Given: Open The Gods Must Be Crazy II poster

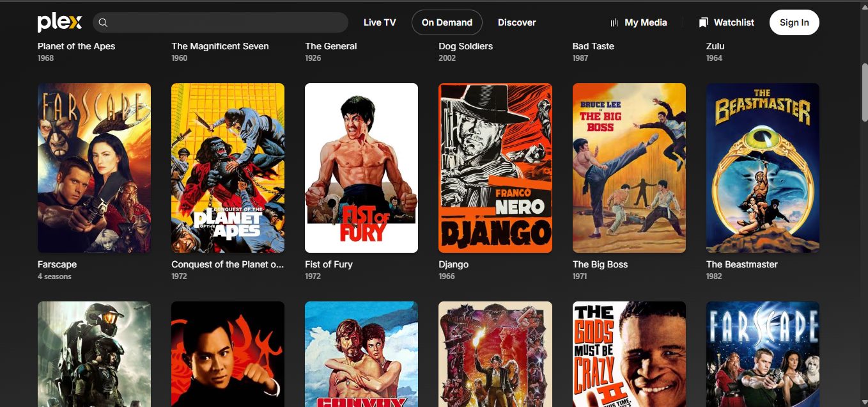Looking at the screenshot, I should coord(629,354).
